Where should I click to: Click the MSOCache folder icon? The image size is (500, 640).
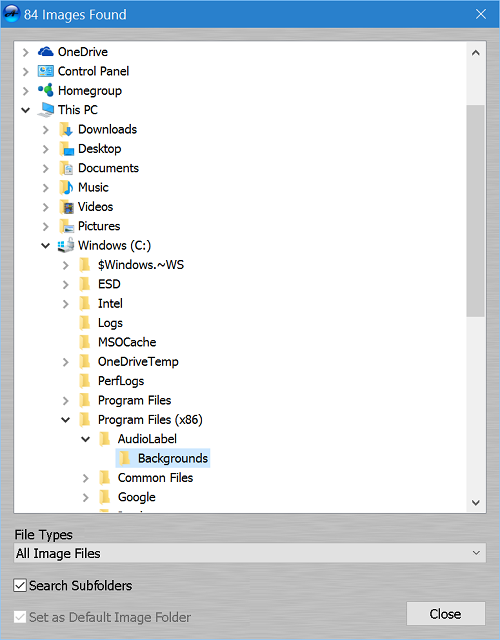tap(84, 342)
